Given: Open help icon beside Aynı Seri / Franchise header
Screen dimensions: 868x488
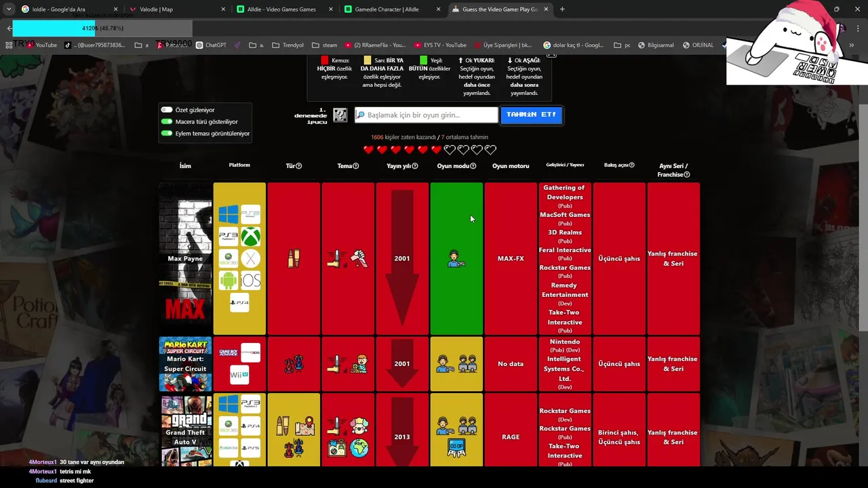Looking at the screenshot, I should click(687, 175).
